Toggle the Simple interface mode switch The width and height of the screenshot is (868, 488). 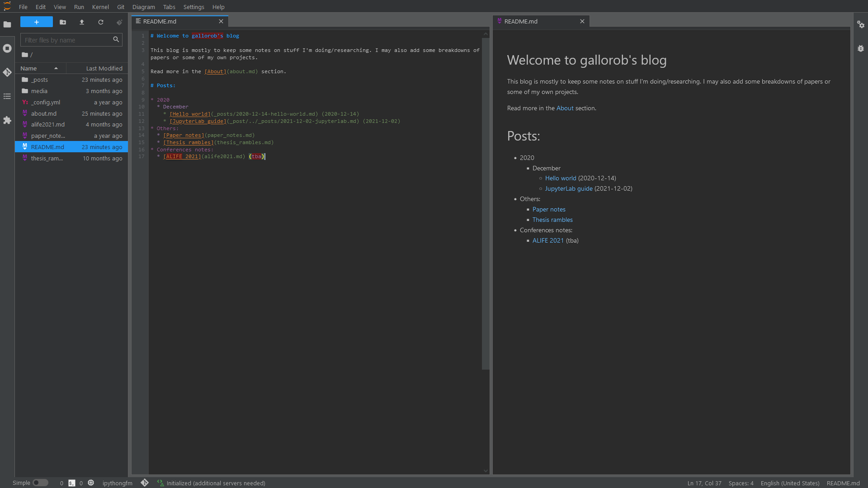tap(40, 483)
